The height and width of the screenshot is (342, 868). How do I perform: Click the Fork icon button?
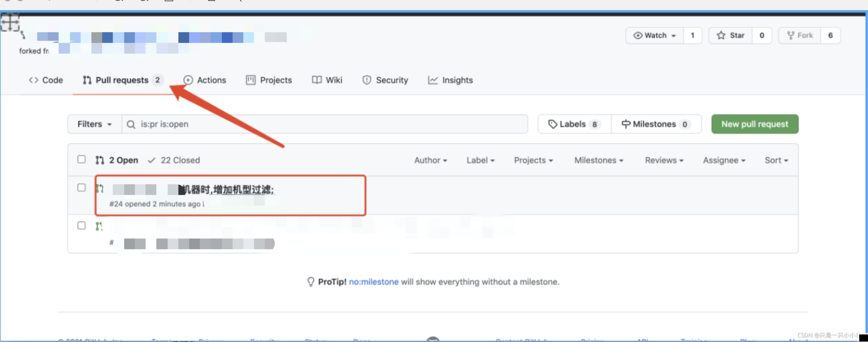(x=790, y=35)
